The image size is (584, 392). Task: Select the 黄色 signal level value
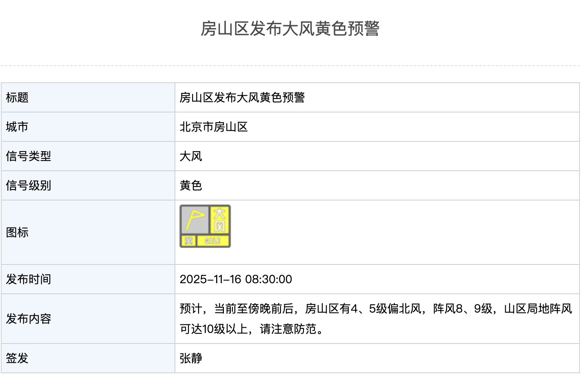click(x=191, y=186)
